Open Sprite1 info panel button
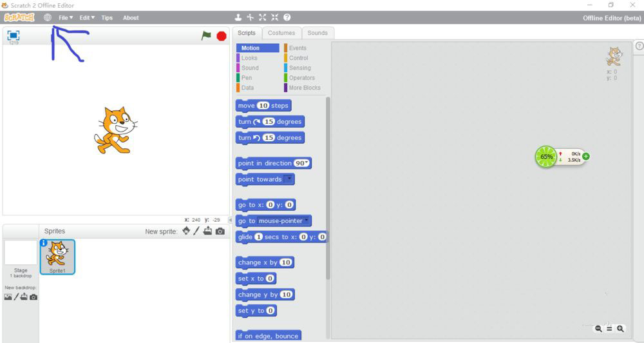This screenshot has width=644, height=343. (x=44, y=243)
